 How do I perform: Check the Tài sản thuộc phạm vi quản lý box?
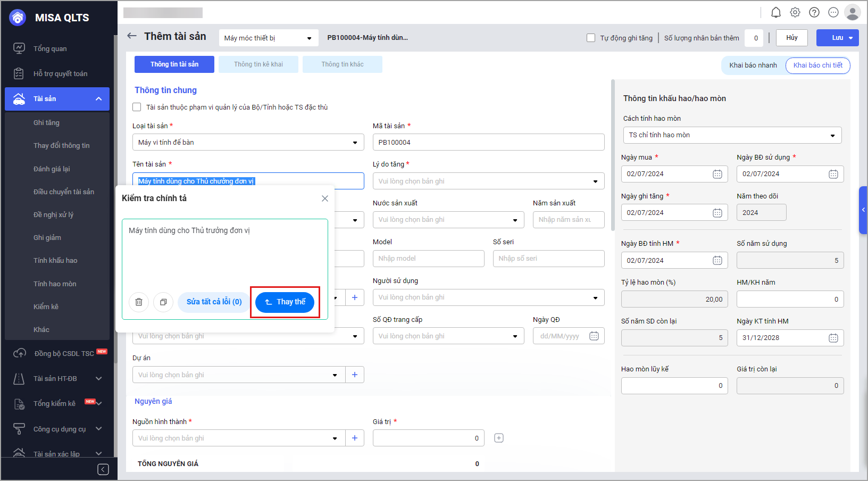(137, 107)
